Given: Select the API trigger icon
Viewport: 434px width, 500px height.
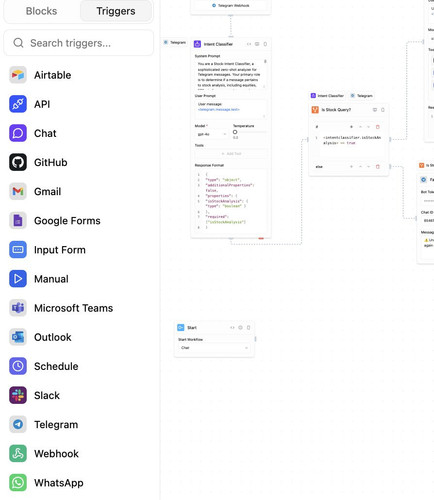Looking at the screenshot, I should (18, 104).
